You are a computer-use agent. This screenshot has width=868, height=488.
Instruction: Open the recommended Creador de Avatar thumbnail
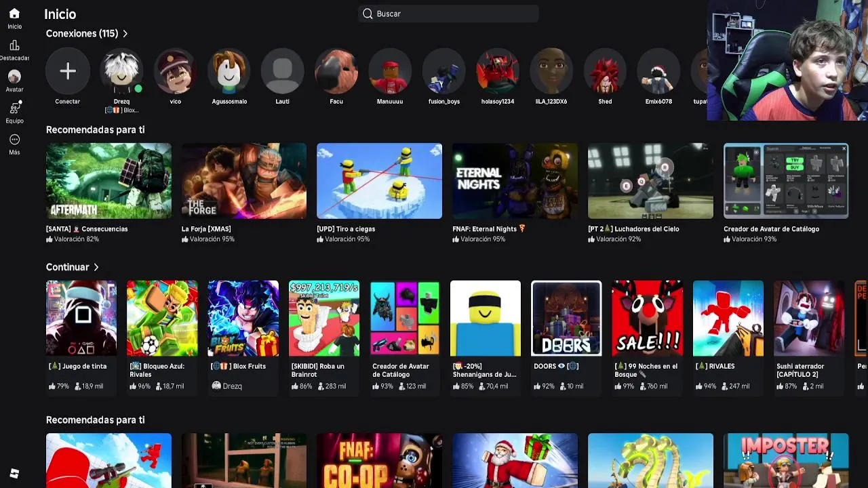tap(786, 180)
